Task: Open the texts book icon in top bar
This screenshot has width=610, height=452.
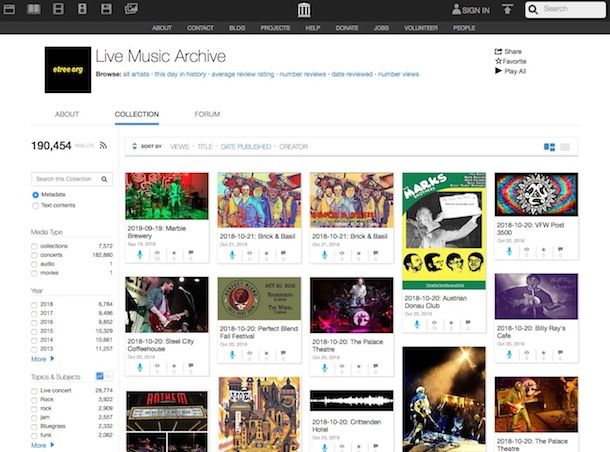Action: 34,9
